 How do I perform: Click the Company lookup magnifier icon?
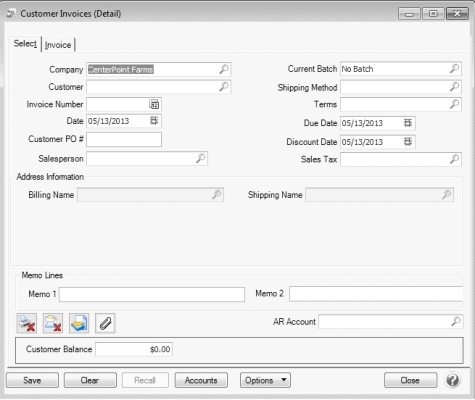[x=224, y=69]
